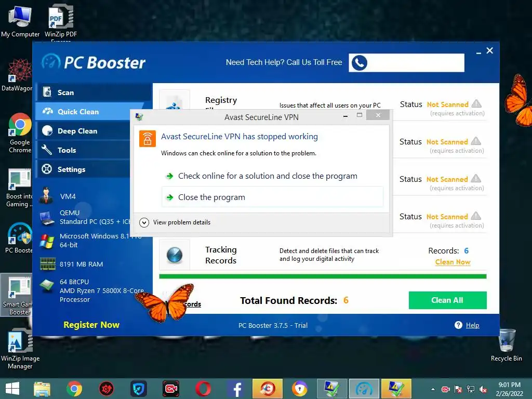Open Facebook app from taskbar
This screenshot has width=532, height=399.
point(235,389)
